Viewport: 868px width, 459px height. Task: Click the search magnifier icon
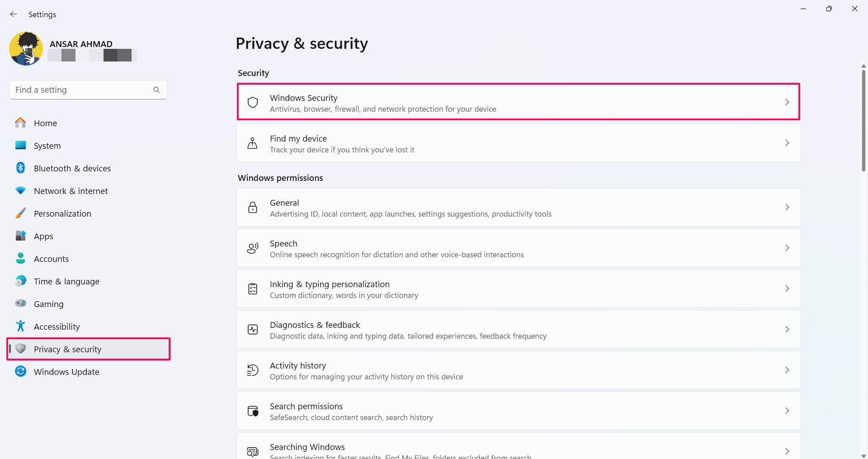coord(156,90)
